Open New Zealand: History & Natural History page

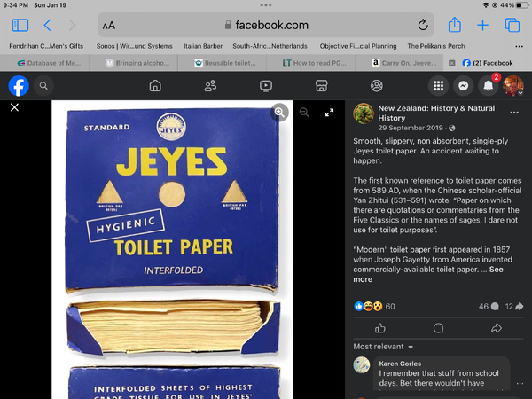click(x=436, y=113)
